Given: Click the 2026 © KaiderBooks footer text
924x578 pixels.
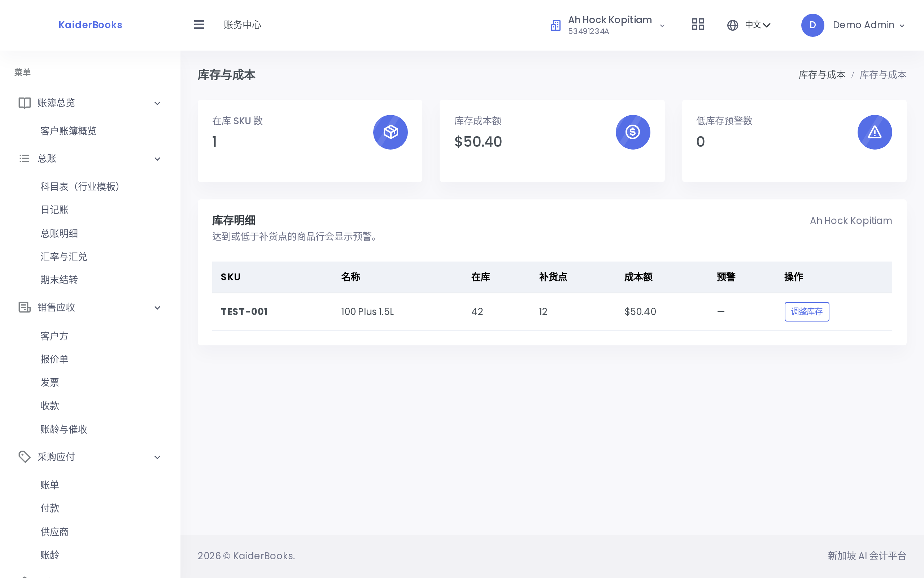Looking at the screenshot, I should coord(246,556).
